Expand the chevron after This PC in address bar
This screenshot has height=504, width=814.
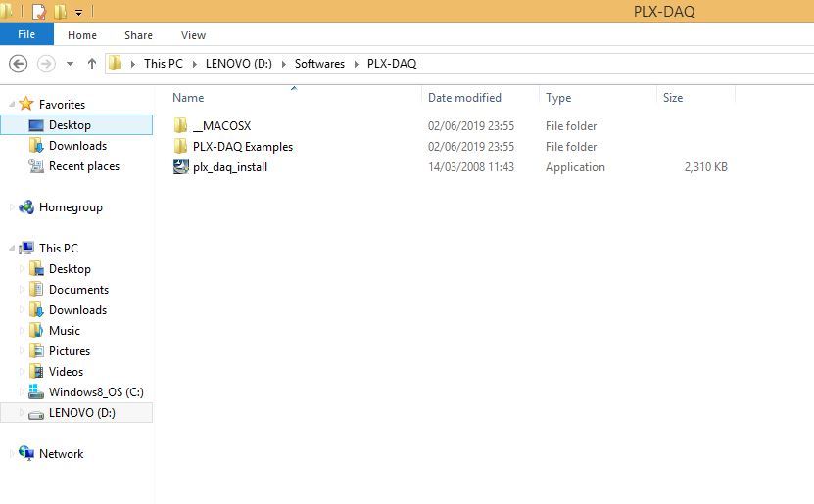pyautogui.click(x=194, y=64)
